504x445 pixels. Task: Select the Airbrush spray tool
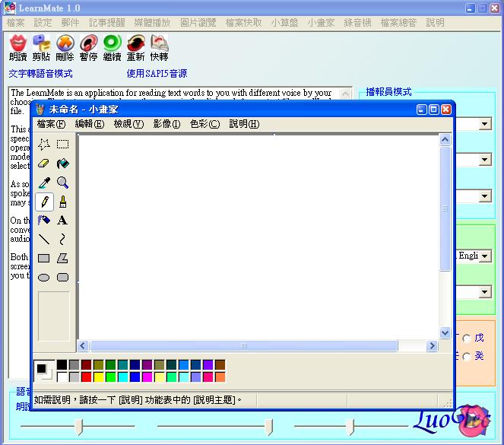point(44,221)
